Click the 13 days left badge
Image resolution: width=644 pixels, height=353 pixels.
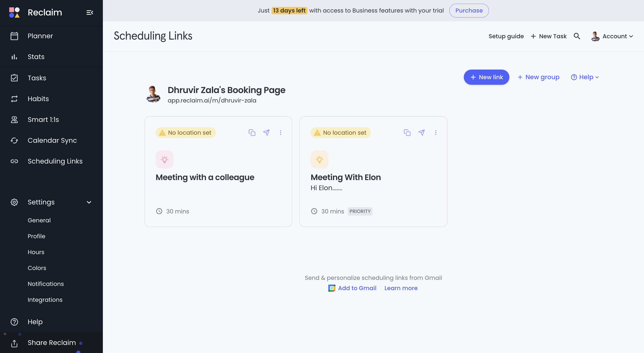tap(289, 11)
